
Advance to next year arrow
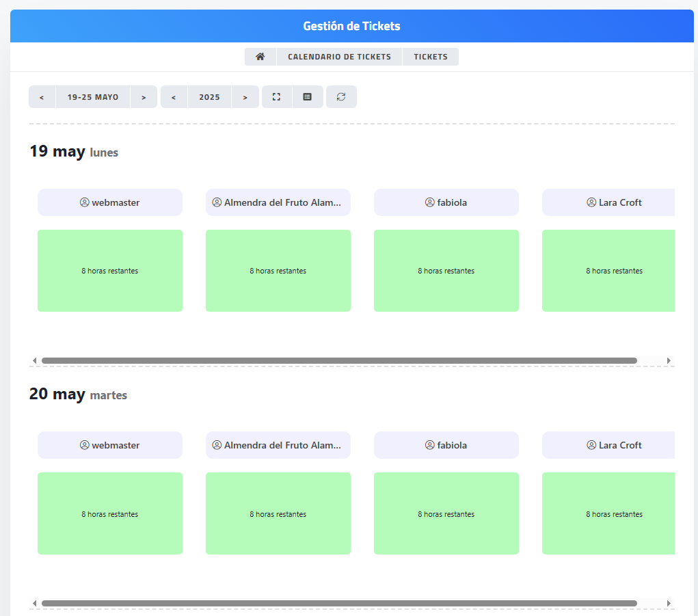pos(245,97)
